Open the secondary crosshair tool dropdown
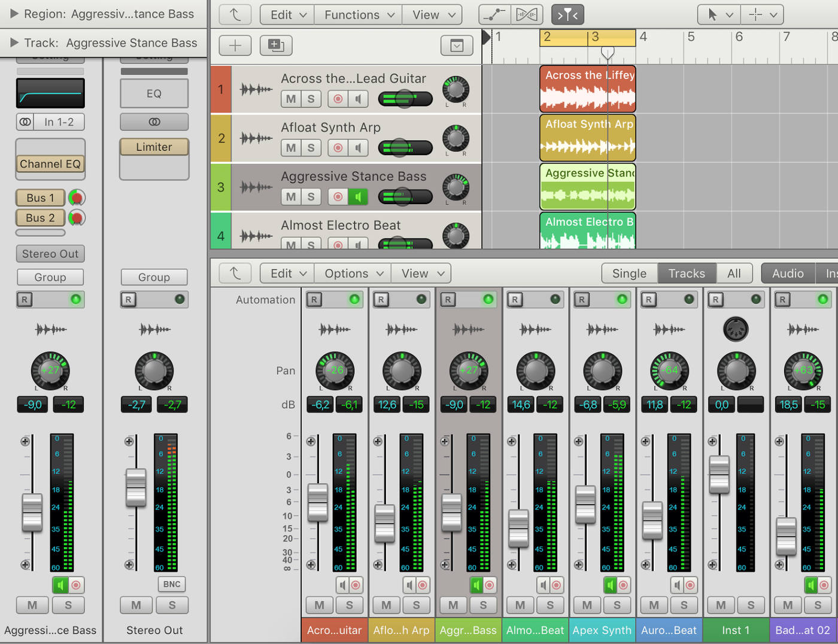 click(762, 14)
